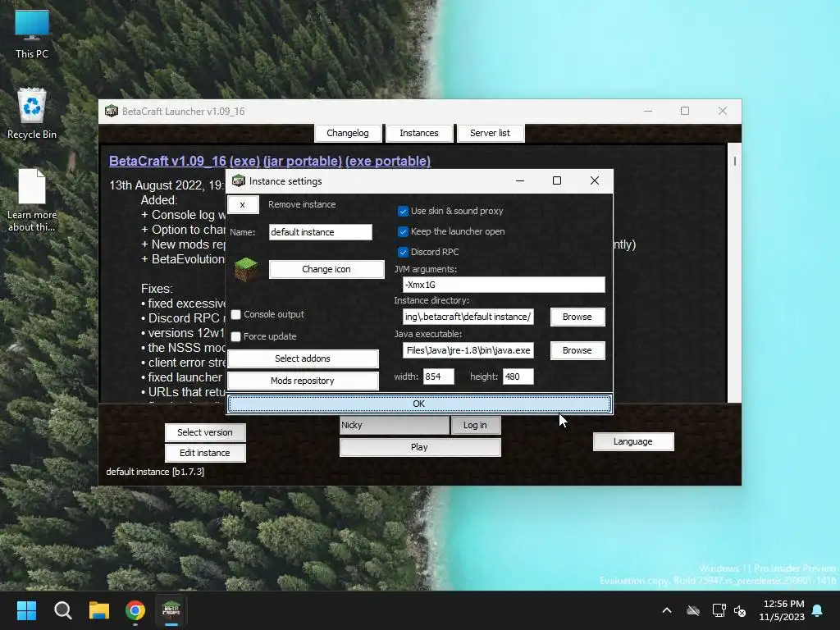
Task: Click the x Remove instance button
Action: click(243, 204)
